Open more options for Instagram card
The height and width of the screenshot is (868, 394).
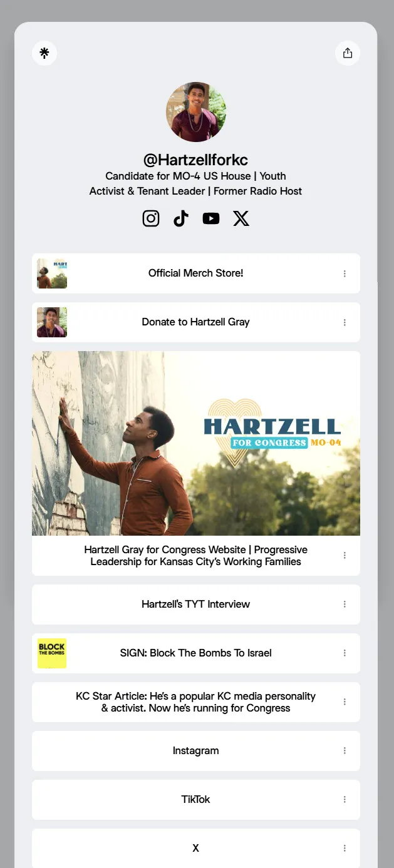click(x=345, y=751)
